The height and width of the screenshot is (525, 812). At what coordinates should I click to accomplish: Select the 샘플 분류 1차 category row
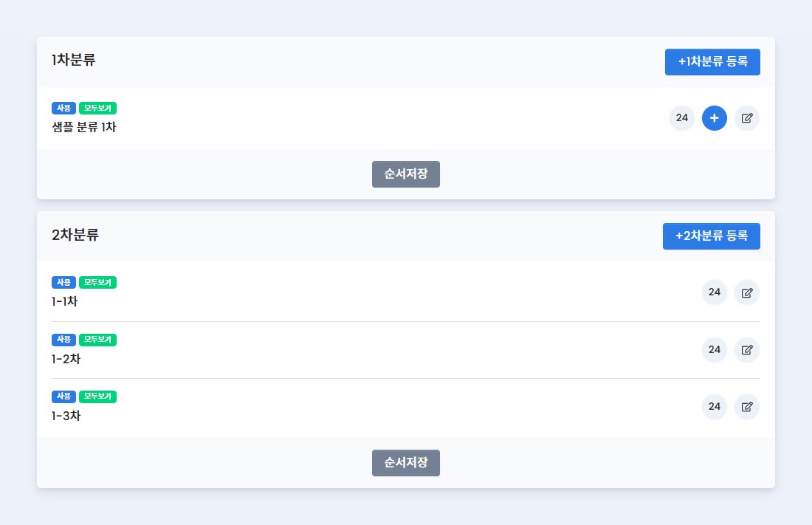point(405,118)
